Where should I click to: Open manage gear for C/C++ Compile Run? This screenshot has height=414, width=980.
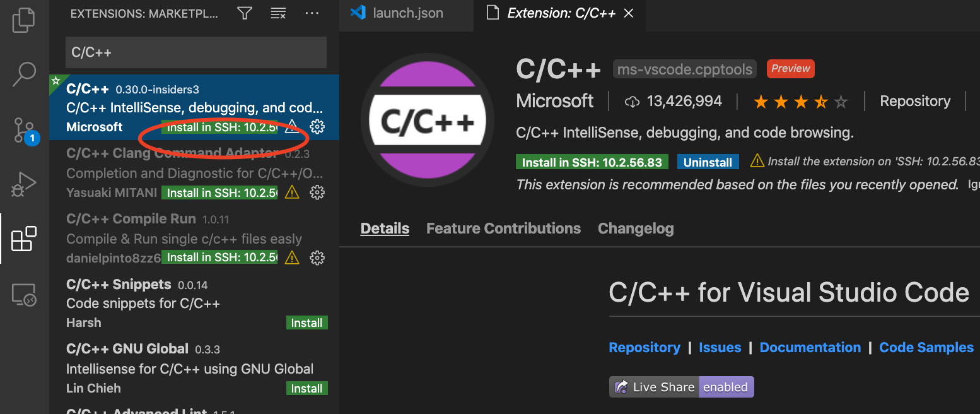[317, 257]
